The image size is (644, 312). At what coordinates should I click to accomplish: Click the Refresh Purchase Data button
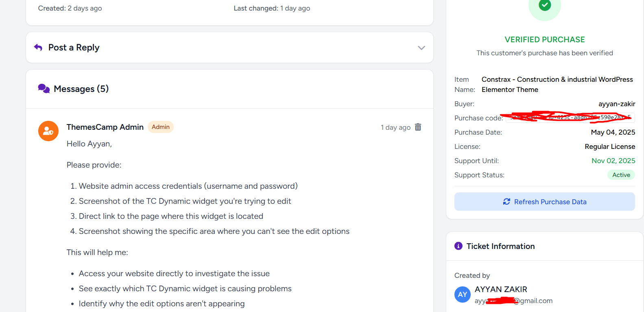pyautogui.click(x=545, y=202)
